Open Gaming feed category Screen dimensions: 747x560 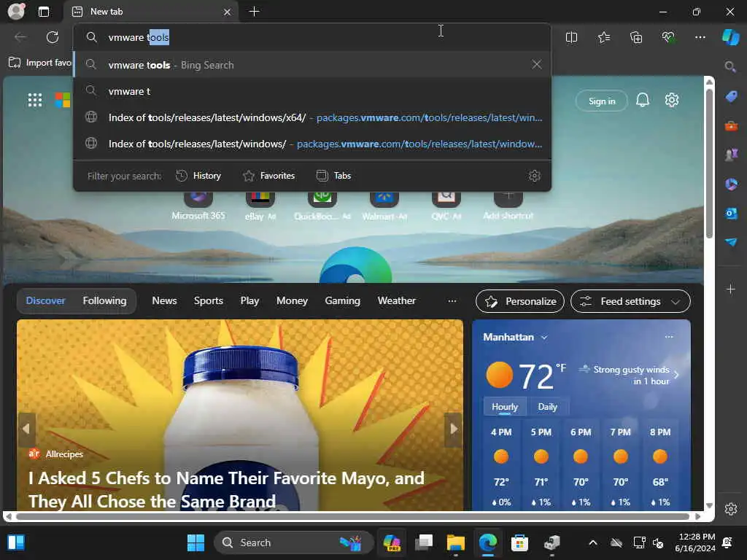point(343,300)
